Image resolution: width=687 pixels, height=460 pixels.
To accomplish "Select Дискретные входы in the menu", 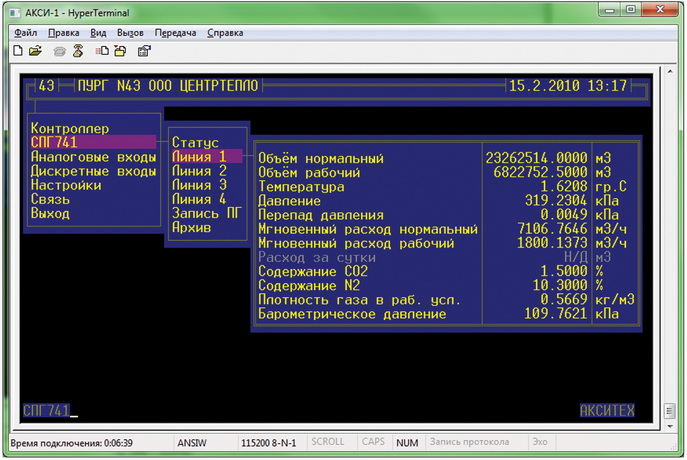I will (x=93, y=171).
